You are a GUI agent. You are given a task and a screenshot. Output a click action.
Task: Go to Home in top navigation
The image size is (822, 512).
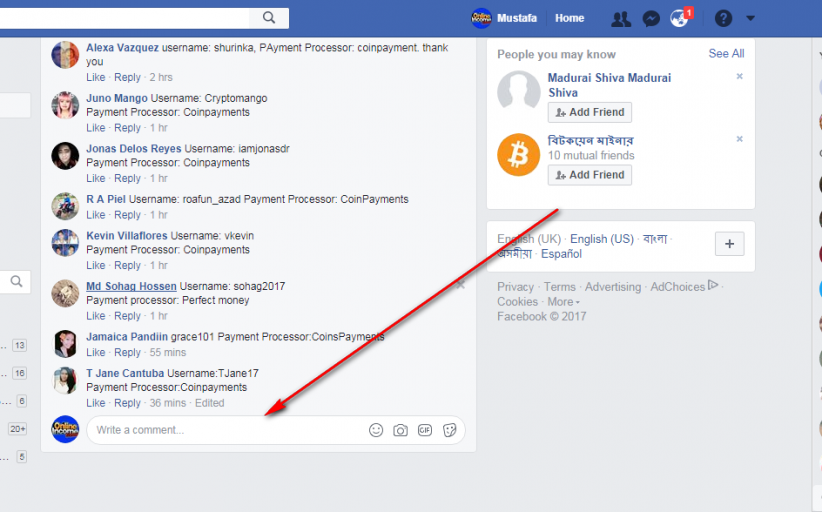pos(569,18)
